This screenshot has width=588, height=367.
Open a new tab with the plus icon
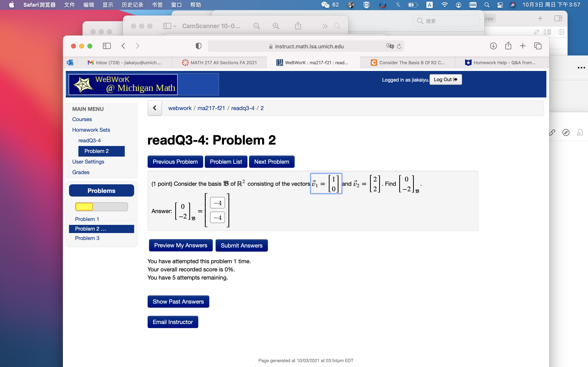click(x=523, y=46)
